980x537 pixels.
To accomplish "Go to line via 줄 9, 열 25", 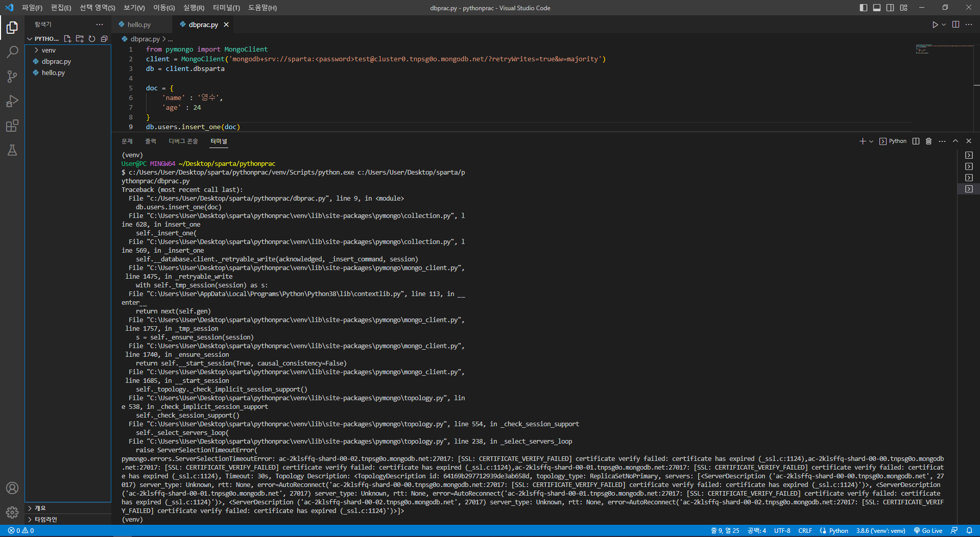I will click(x=725, y=531).
